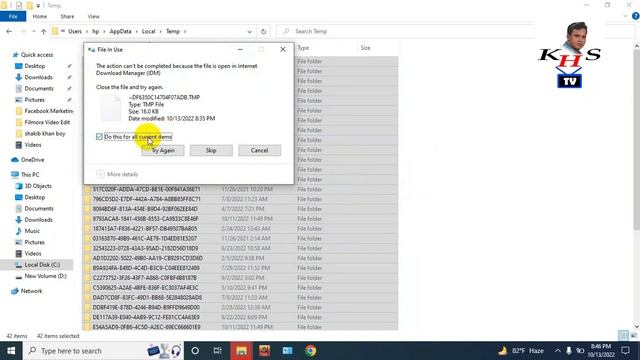The height and width of the screenshot is (360, 640).
Task: Open the Help question mark icon
Action: pos(636,16)
